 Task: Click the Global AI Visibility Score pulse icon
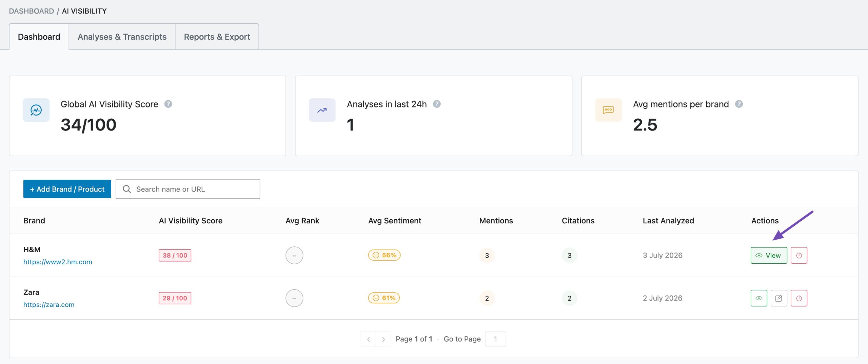coord(36,110)
